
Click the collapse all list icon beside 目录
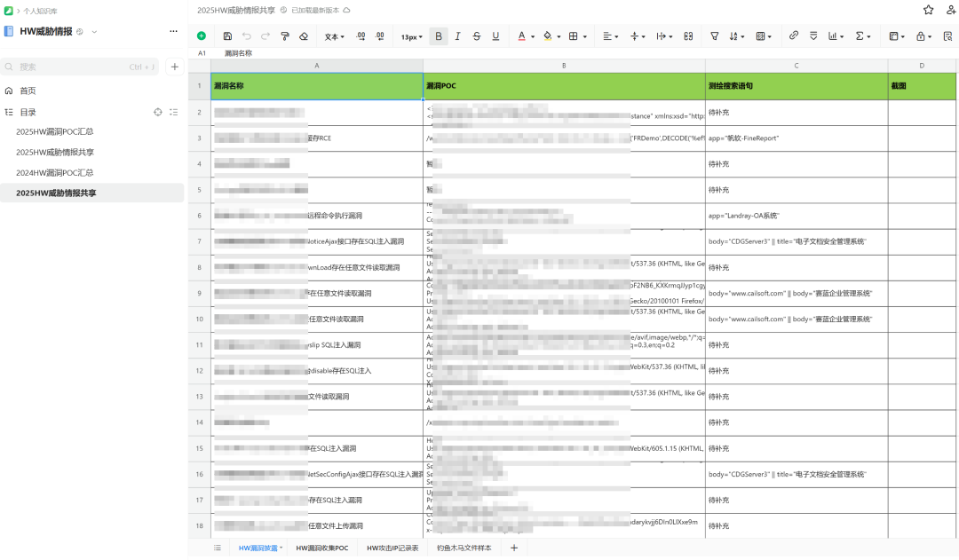(x=174, y=112)
